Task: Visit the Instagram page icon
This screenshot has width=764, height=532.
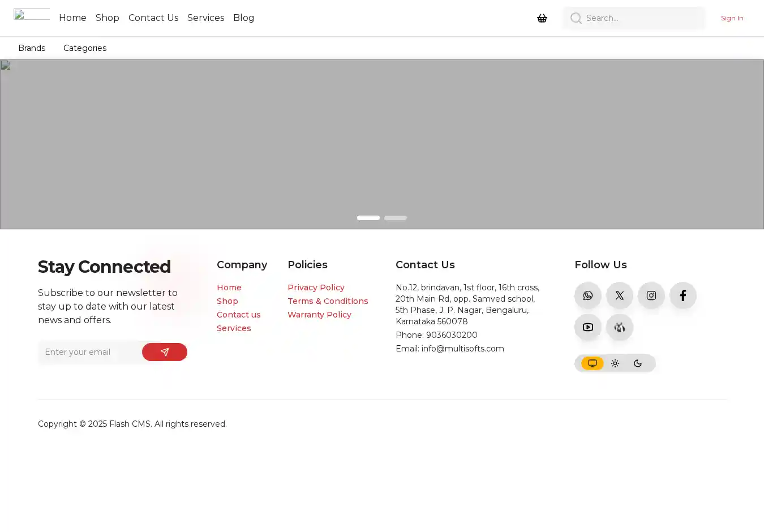Action: pos(651,295)
